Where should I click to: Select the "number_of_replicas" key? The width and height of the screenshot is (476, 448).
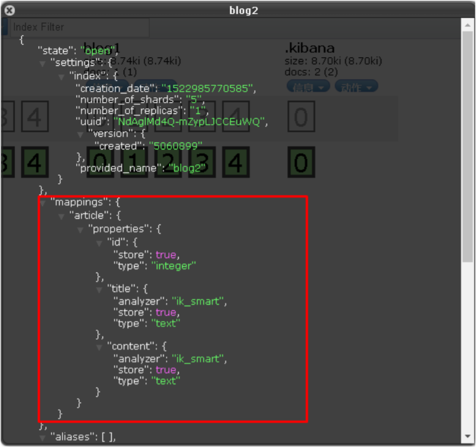click(131, 110)
